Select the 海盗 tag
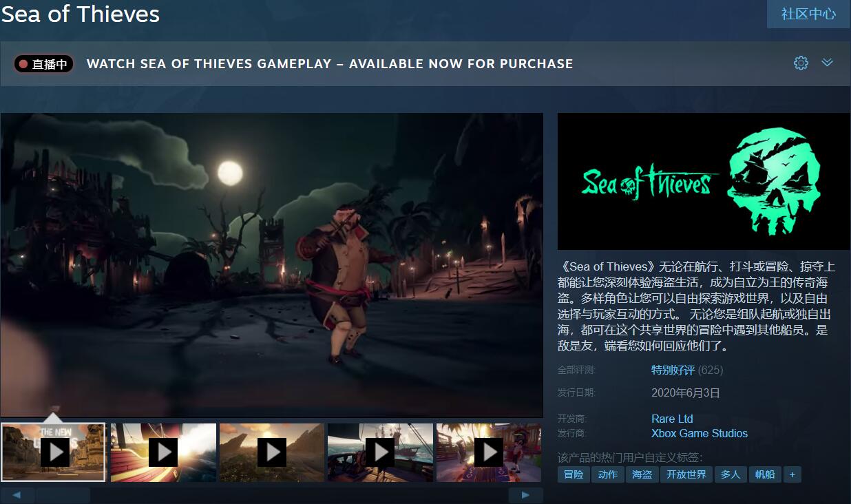The image size is (851, 504). [642, 474]
